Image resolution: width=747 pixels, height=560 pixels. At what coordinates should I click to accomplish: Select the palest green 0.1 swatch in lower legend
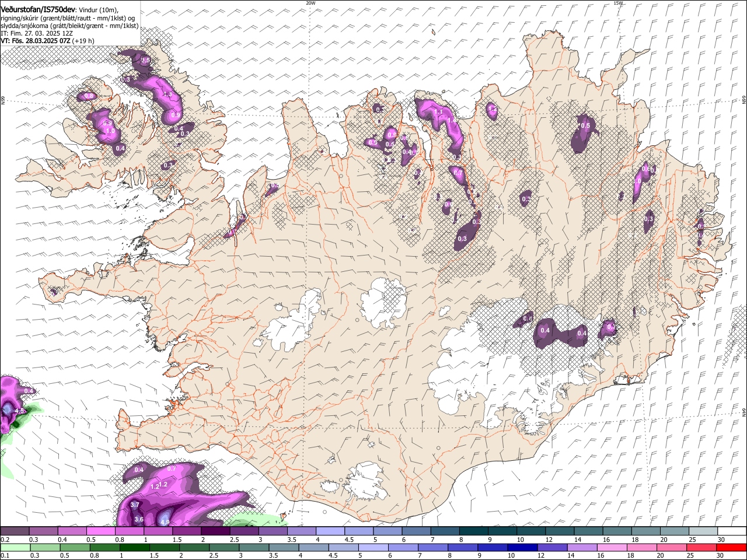pos(15,548)
